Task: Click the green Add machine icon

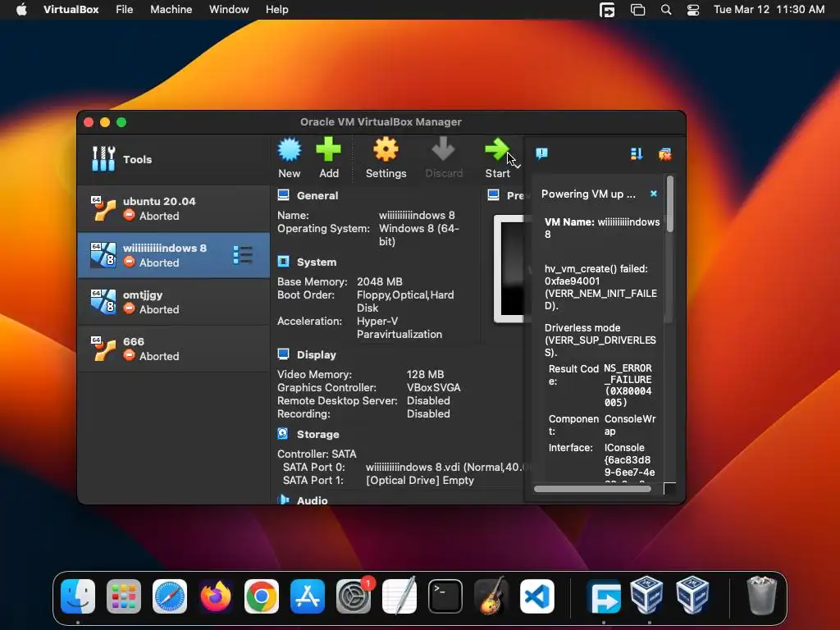Action: (328, 149)
